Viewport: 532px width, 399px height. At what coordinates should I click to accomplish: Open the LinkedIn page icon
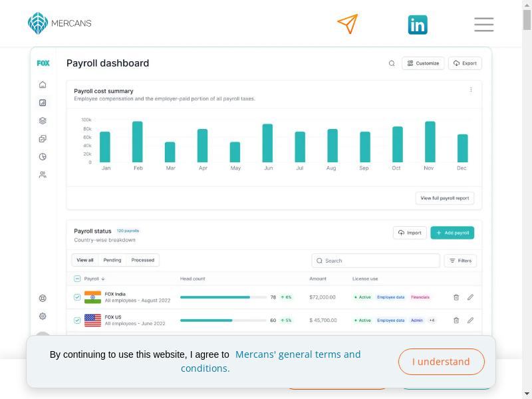(418, 25)
